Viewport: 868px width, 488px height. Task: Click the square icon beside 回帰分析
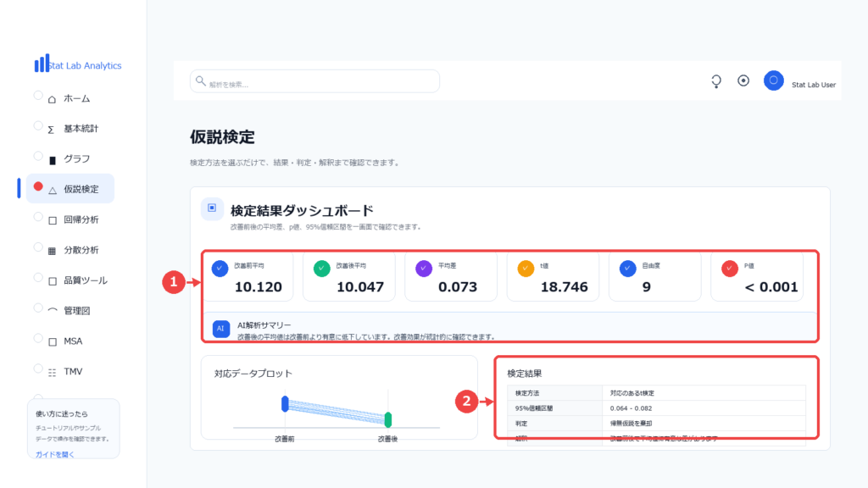(53, 221)
